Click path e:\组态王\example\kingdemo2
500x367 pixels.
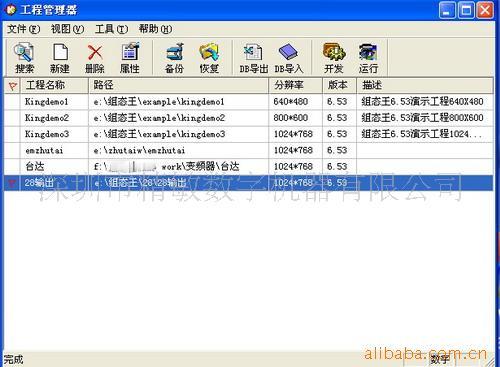pos(159,118)
